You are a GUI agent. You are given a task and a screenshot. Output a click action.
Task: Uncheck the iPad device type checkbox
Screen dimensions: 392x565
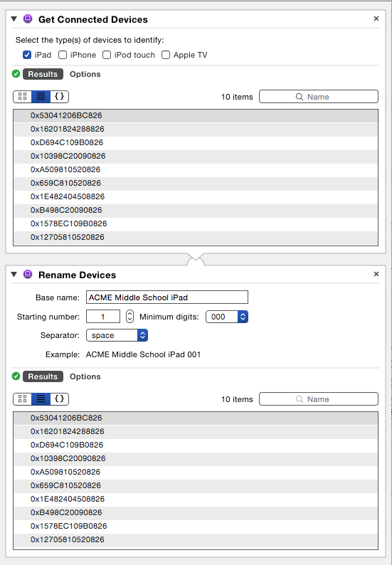26,55
